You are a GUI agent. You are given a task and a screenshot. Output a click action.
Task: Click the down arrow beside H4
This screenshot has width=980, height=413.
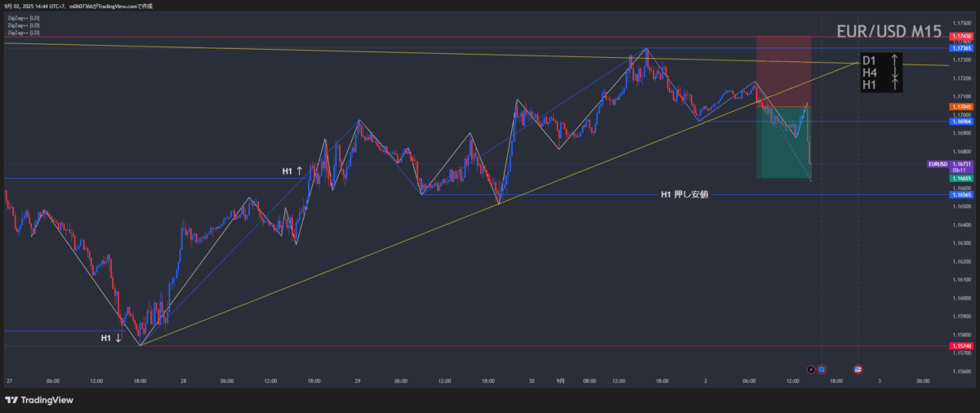pyautogui.click(x=894, y=73)
